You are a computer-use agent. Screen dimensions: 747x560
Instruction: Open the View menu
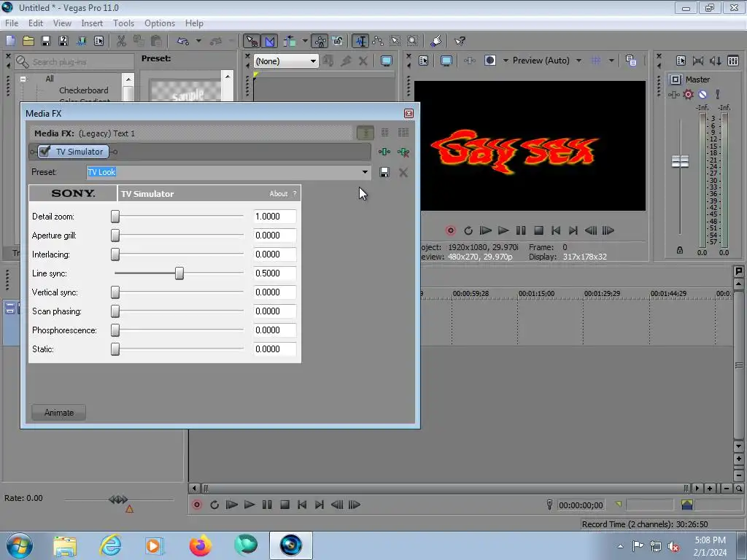pyautogui.click(x=62, y=23)
